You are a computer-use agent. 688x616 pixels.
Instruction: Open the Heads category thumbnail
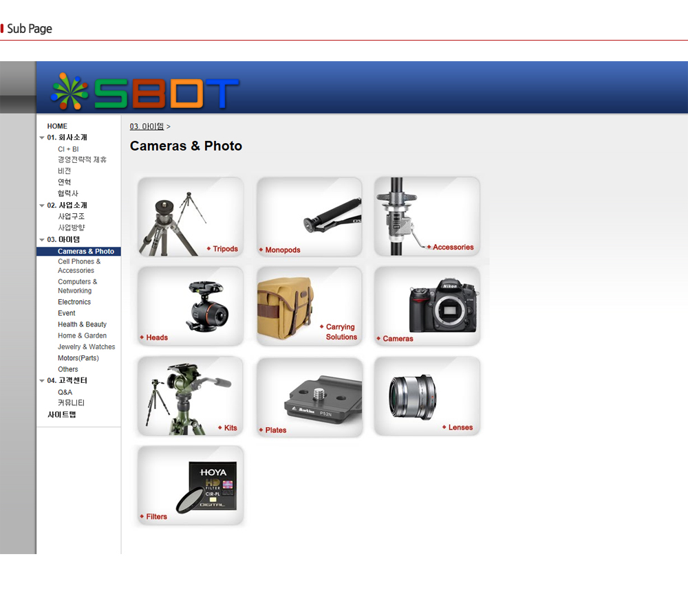coord(191,306)
